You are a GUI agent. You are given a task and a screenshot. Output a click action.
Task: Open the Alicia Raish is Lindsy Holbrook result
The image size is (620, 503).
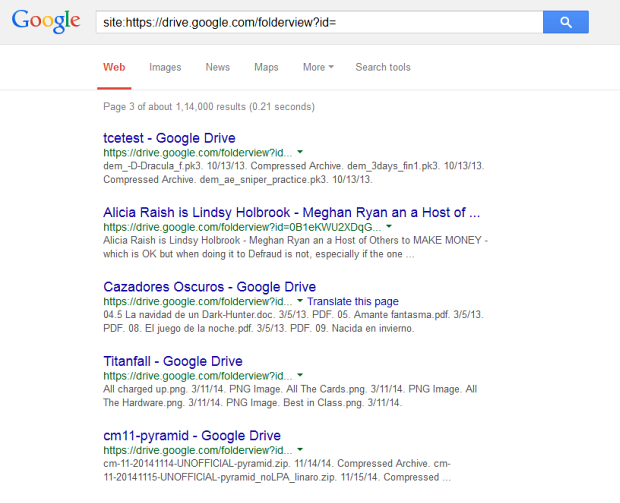(x=291, y=212)
